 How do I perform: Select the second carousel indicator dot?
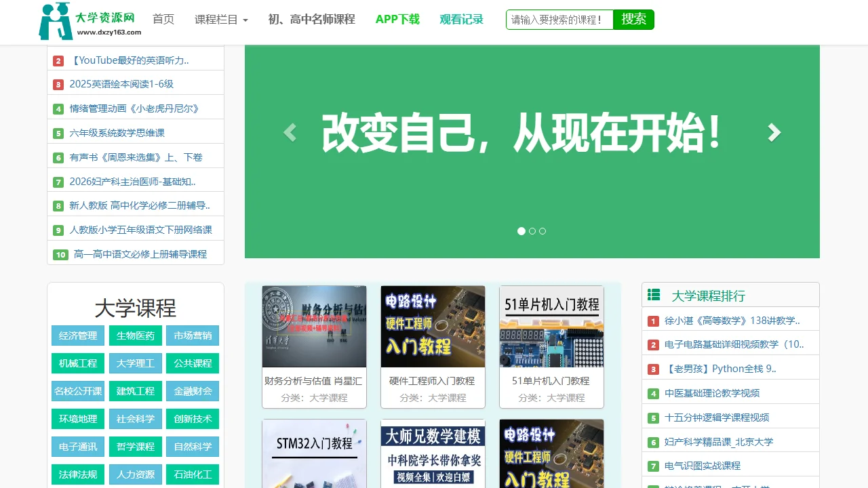tap(532, 231)
